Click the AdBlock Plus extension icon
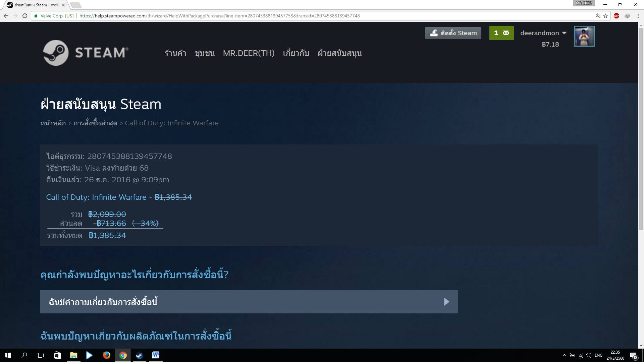Viewport: 644px width, 362px height. point(616,16)
